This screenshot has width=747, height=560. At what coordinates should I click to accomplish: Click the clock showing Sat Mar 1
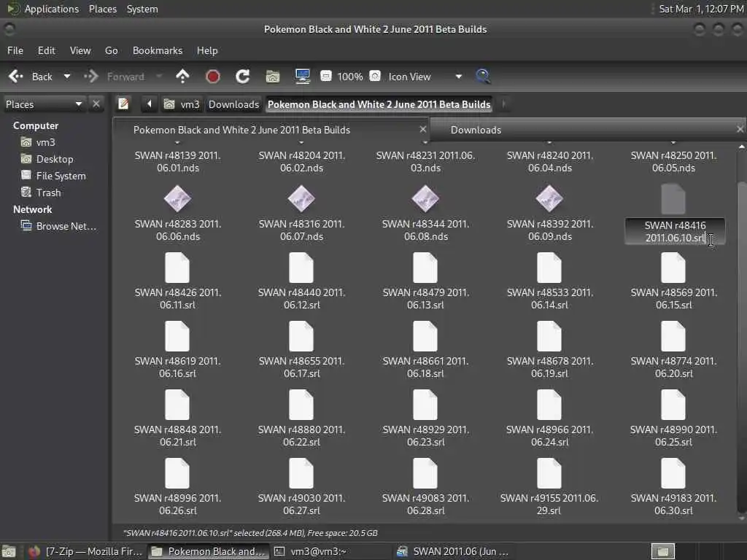[x=701, y=9]
